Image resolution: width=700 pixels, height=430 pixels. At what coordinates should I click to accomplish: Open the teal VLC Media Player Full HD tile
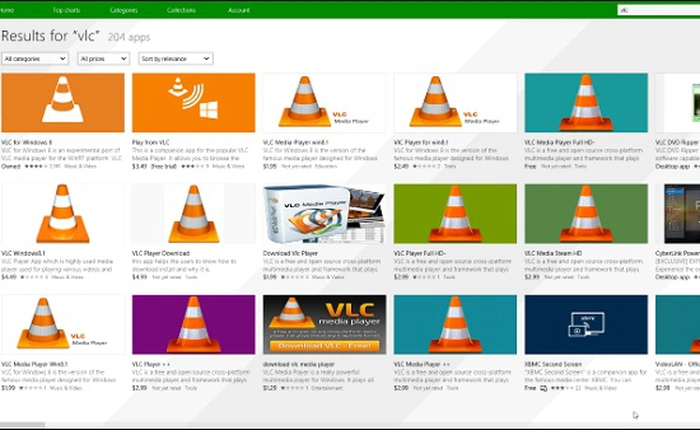point(586,103)
